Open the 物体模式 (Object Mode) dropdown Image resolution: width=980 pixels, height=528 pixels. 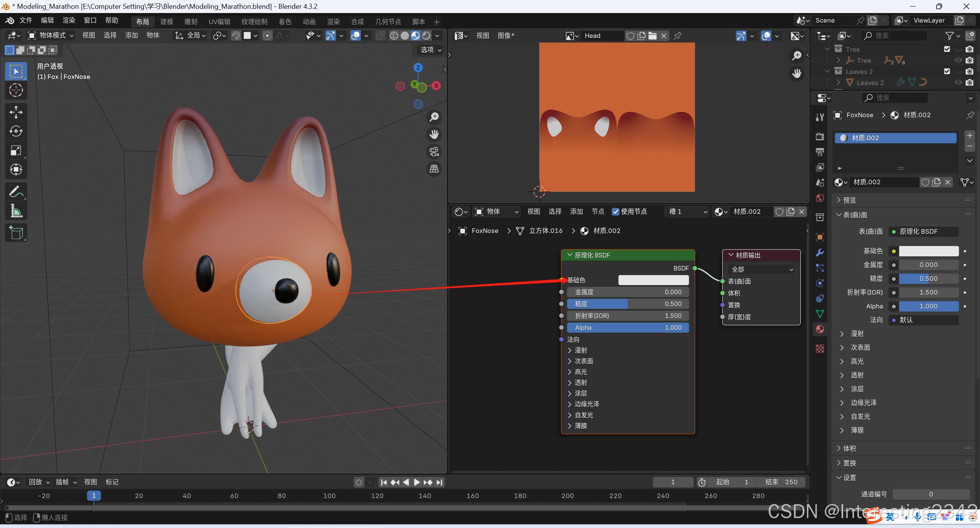[x=51, y=36]
